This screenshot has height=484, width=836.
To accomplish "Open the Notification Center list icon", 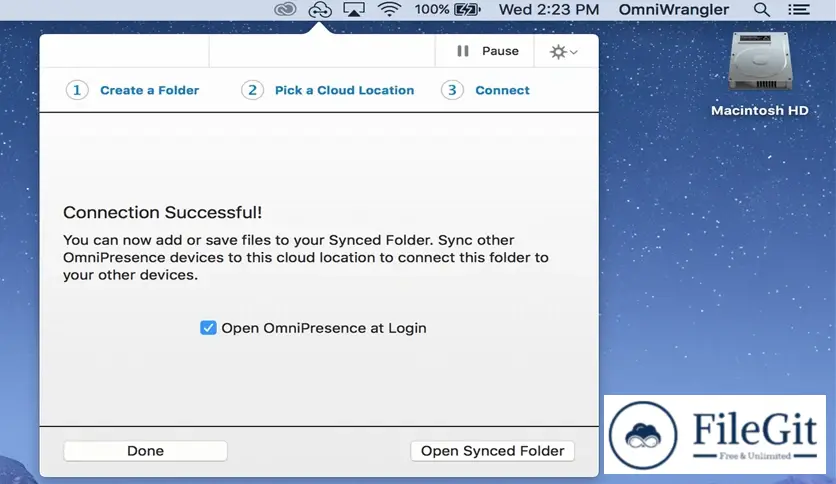I will point(799,10).
